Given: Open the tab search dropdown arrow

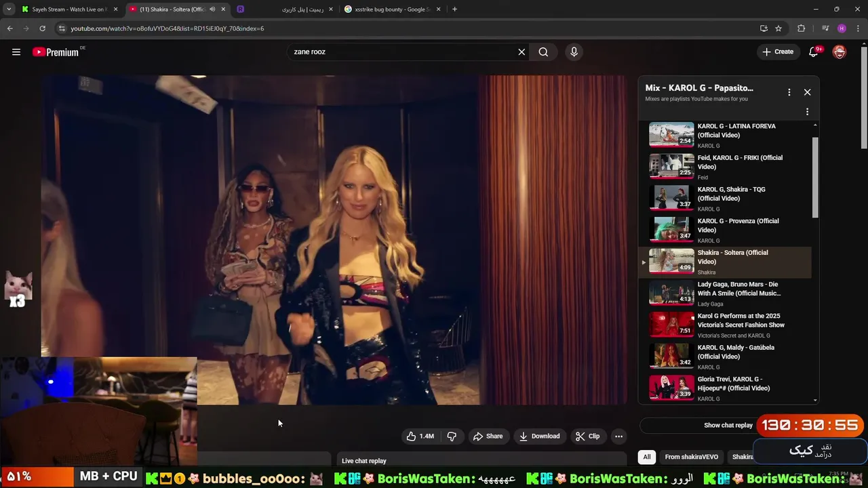Looking at the screenshot, I should pos(9,9).
